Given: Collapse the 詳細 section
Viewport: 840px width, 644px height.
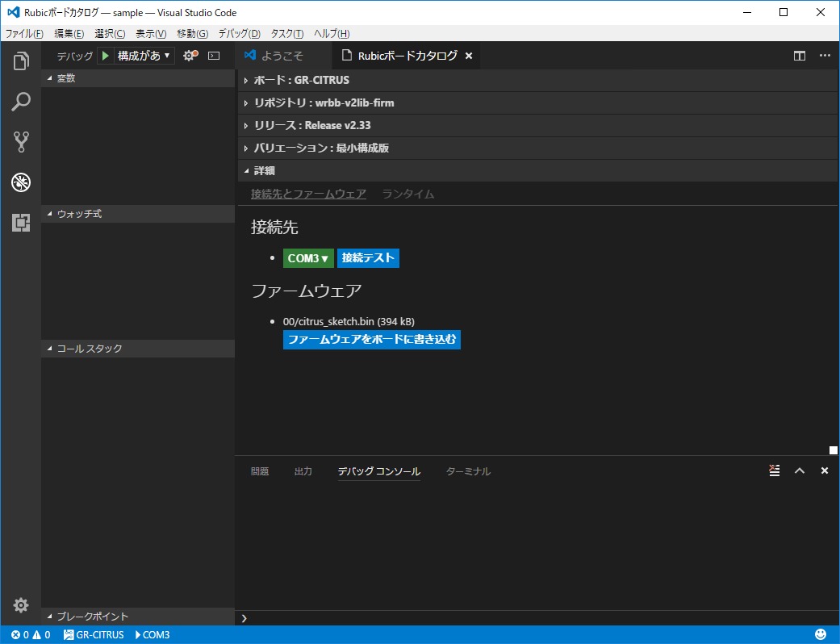Looking at the screenshot, I should click(537, 170).
